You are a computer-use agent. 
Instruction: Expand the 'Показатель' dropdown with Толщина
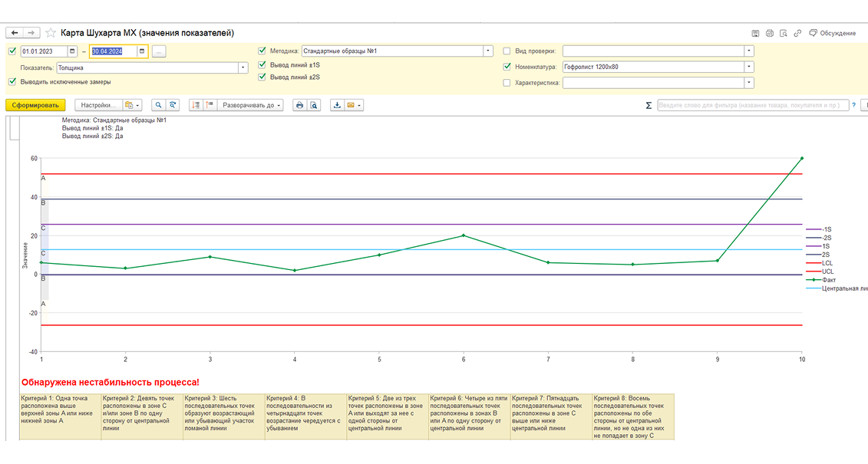click(x=243, y=67)
